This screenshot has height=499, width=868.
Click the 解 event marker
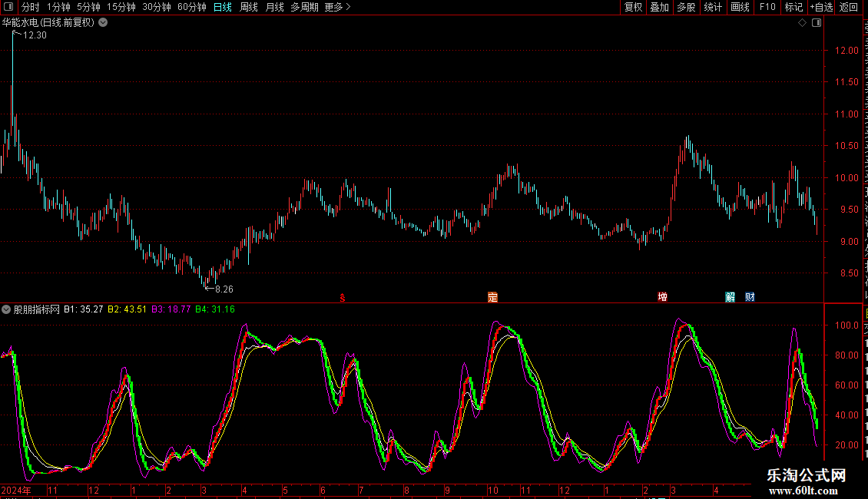tap(731, 297)
